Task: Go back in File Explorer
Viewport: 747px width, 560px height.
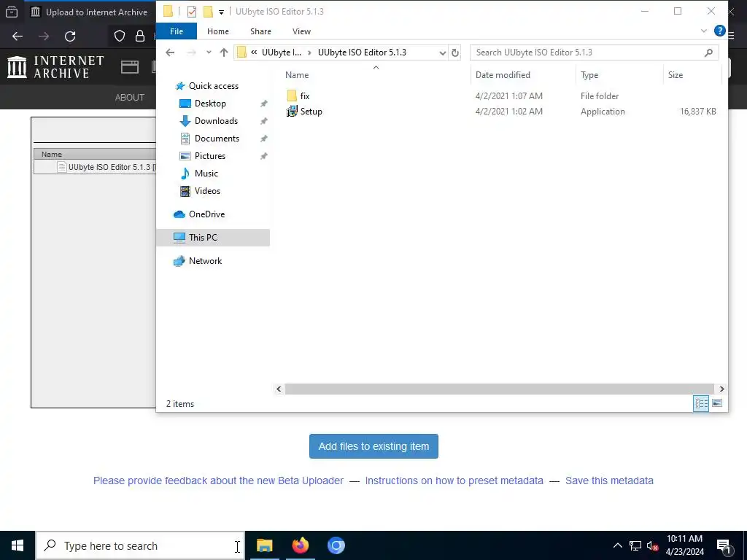Action: [170, 52]
